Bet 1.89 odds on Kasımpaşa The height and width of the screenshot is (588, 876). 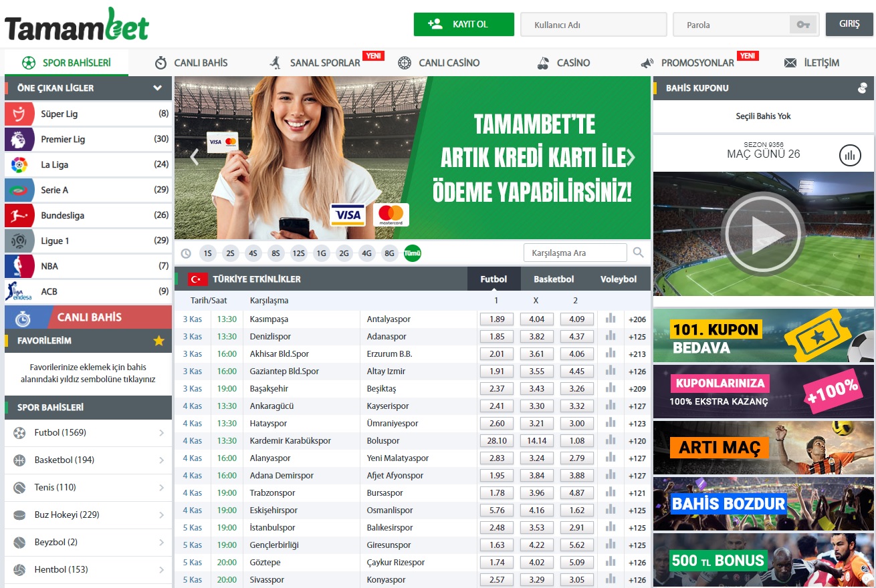[497, 319]
